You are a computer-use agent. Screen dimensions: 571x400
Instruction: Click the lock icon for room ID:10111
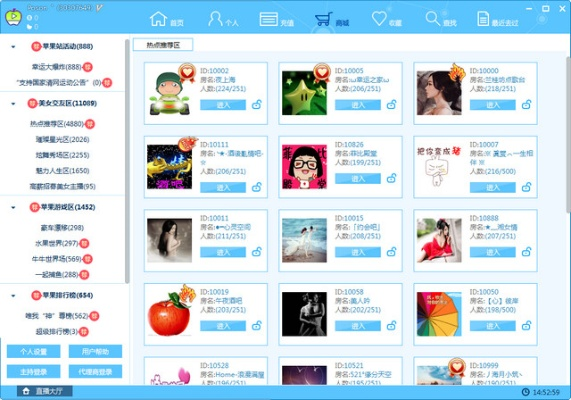257,187
